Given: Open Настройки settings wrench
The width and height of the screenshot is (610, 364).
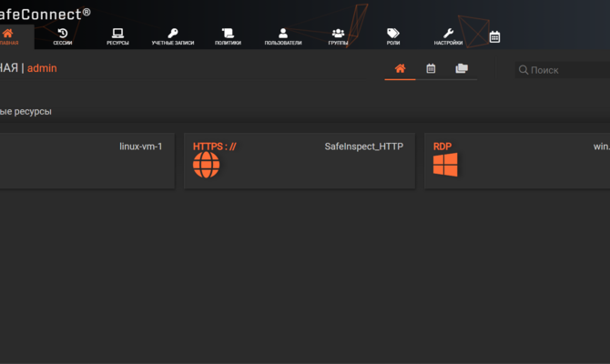Looking at the screenshot, I should [448, 36].
